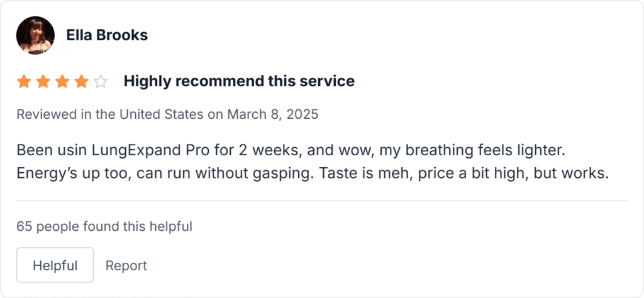Click the second orange rating star
Viewport: 644px width, 298px height.
pyautogui.click(x=43, y=82)
